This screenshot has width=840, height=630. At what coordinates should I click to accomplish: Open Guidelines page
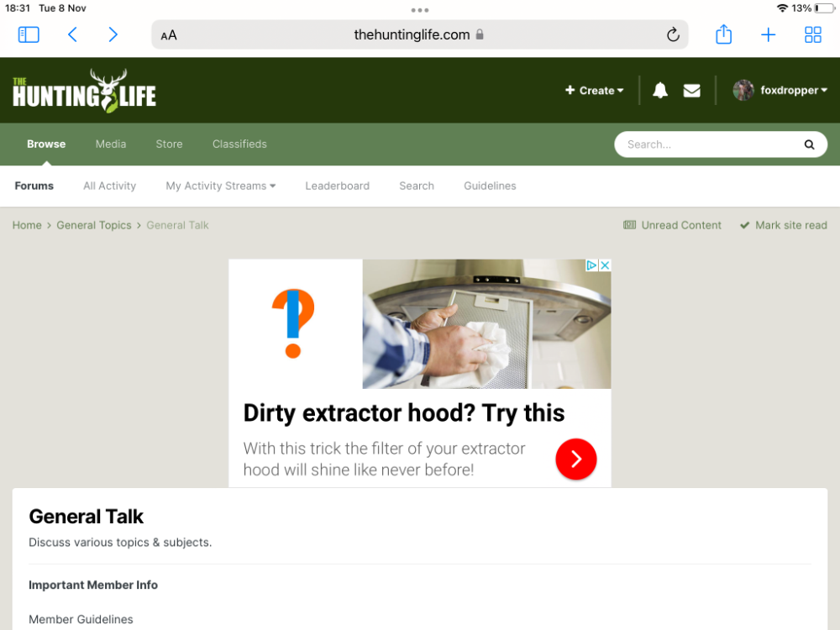pyautogui.click(x=491, y=186)
